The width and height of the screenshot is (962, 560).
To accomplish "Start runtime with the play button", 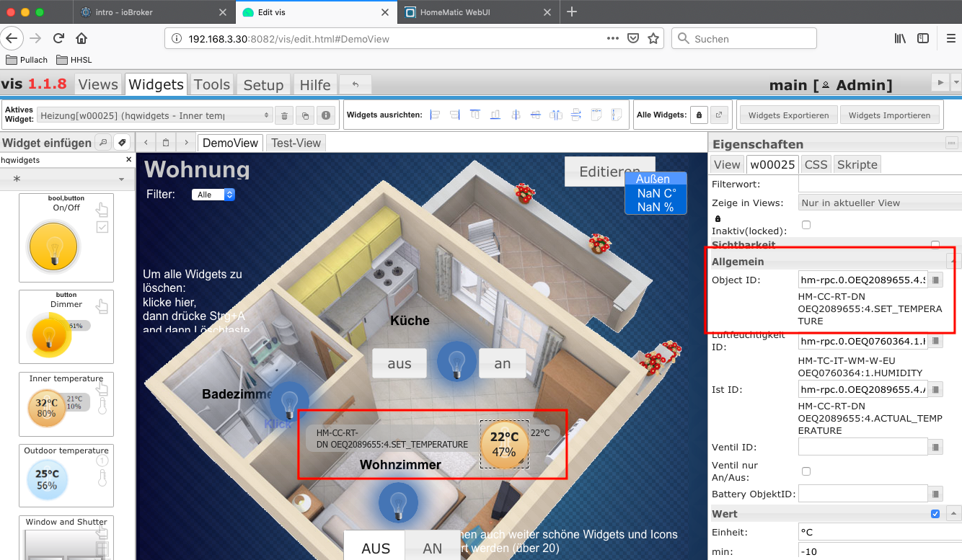I will (940, 83).
